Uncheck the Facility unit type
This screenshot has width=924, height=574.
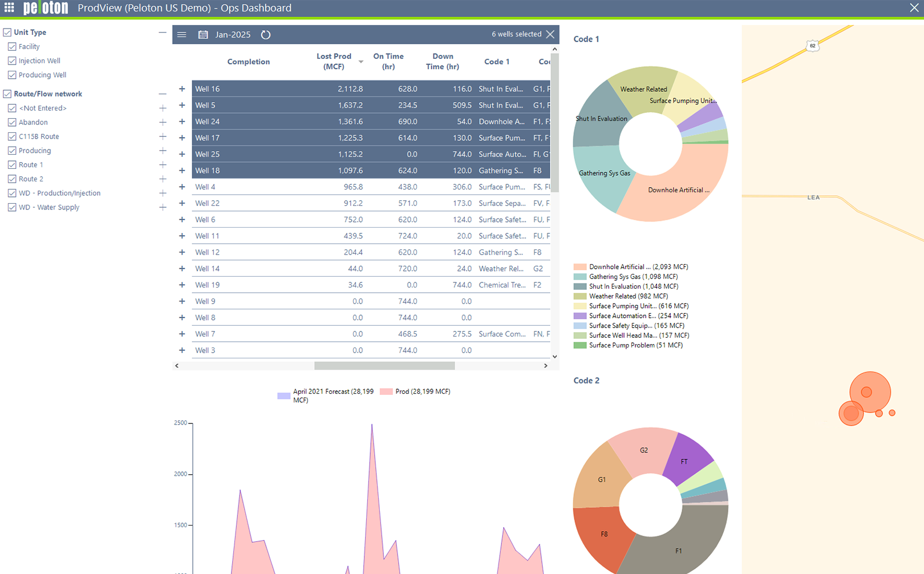click(12, 46)
